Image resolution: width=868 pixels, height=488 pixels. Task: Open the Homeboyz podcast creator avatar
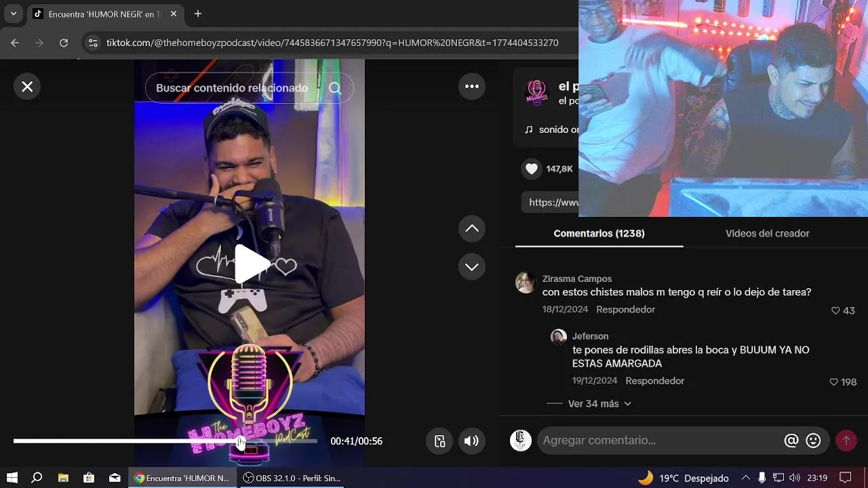[537, 93]
